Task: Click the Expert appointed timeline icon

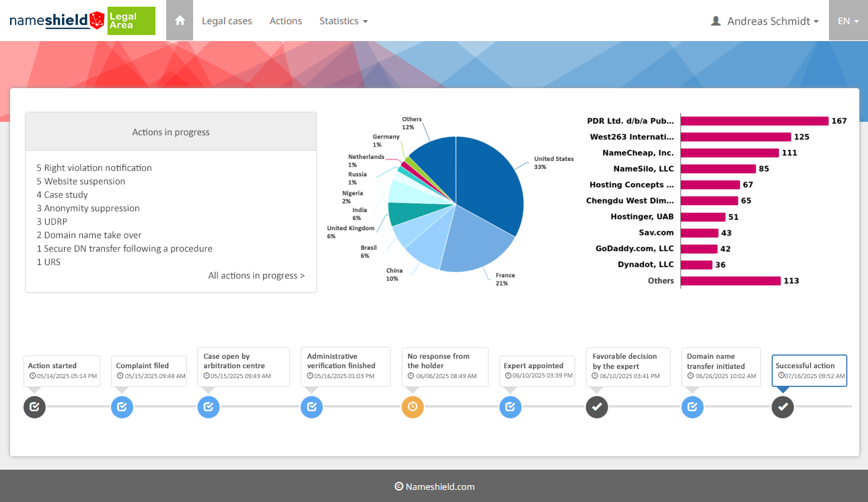Action: (x=510, y=406)
